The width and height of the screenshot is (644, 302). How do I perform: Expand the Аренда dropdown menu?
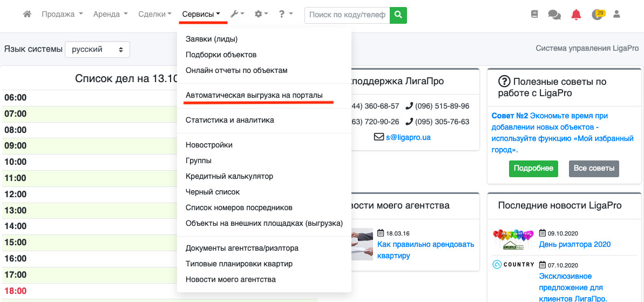[x=110, y=15]
